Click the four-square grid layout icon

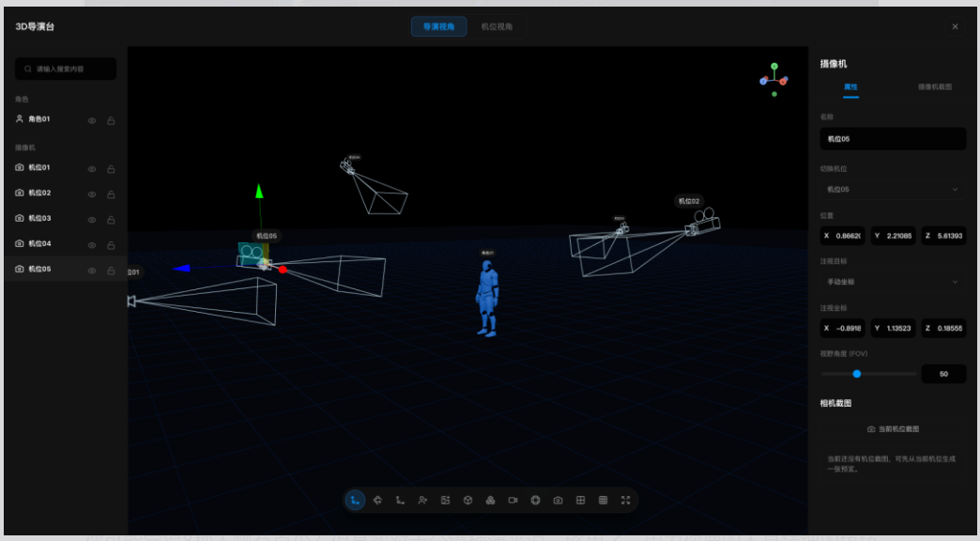581,501
